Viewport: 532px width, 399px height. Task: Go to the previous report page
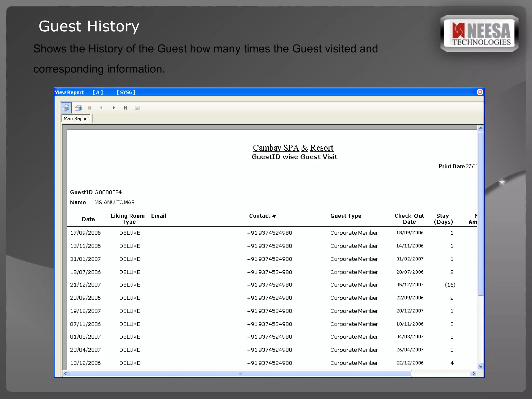101,108
